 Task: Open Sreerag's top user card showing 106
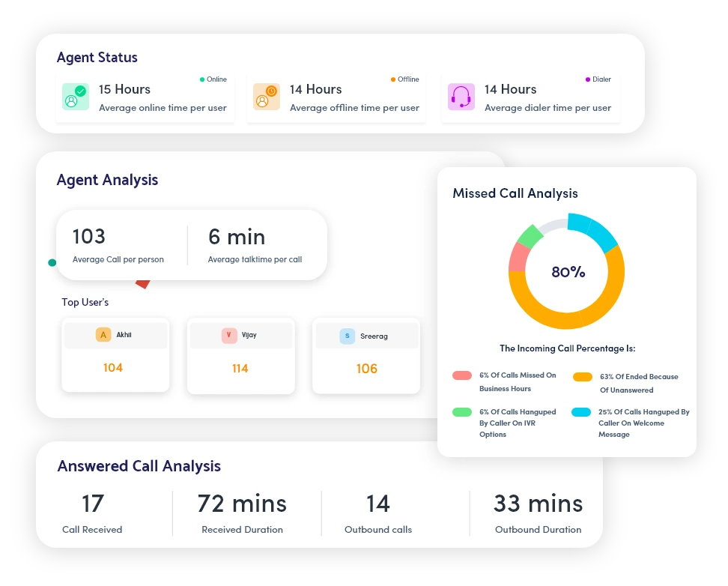(x=366, y=356)
